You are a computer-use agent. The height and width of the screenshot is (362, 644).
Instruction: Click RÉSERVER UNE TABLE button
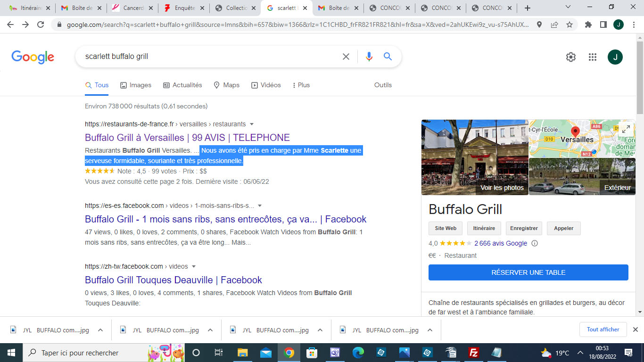click(x=528, y=272)
